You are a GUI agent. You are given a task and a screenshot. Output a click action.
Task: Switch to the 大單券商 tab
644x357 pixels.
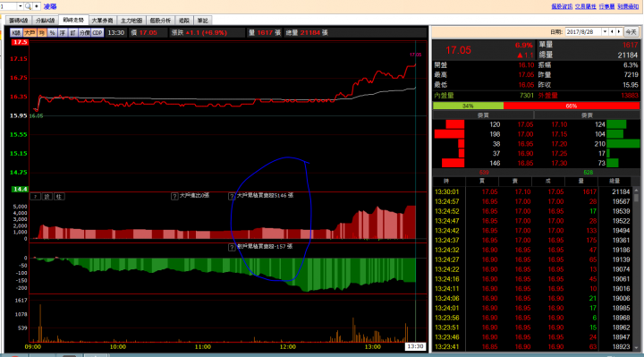pyautogui.click(x=102, y=20)
